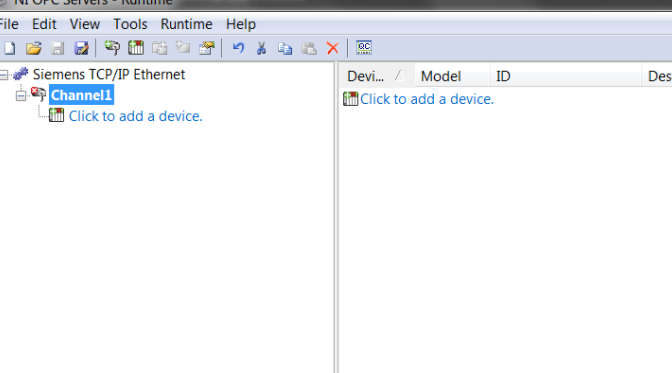The height and width of the screenshot is (373, 672).
Task: Click the New Channel toolbar icon
Action: (112, 48)
